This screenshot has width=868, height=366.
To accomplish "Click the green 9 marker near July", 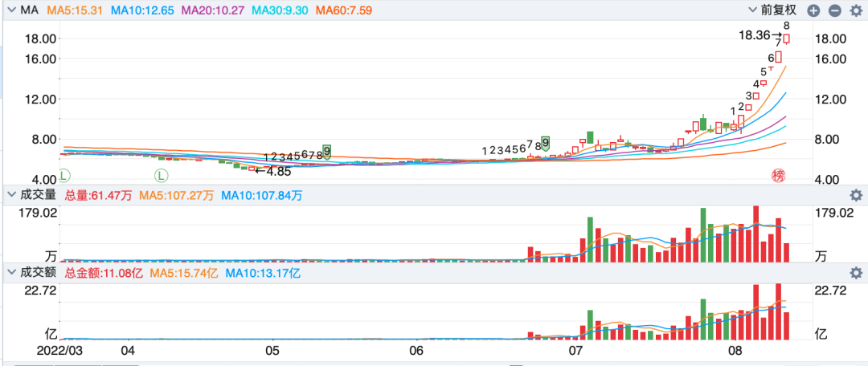I will [x=546, y=143].
